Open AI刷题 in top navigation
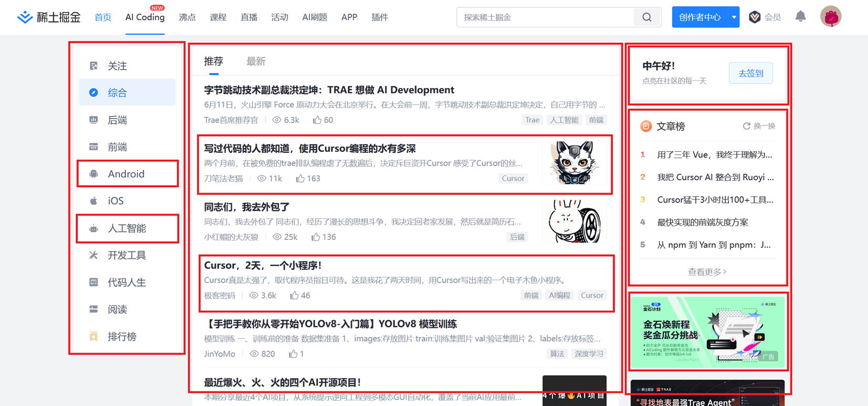Viewport: 868px width, 406px height. (x=314, y=17)
